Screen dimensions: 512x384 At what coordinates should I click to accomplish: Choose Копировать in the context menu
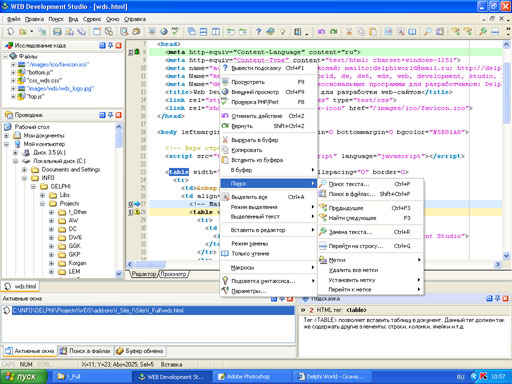click(x=268, y=150)
